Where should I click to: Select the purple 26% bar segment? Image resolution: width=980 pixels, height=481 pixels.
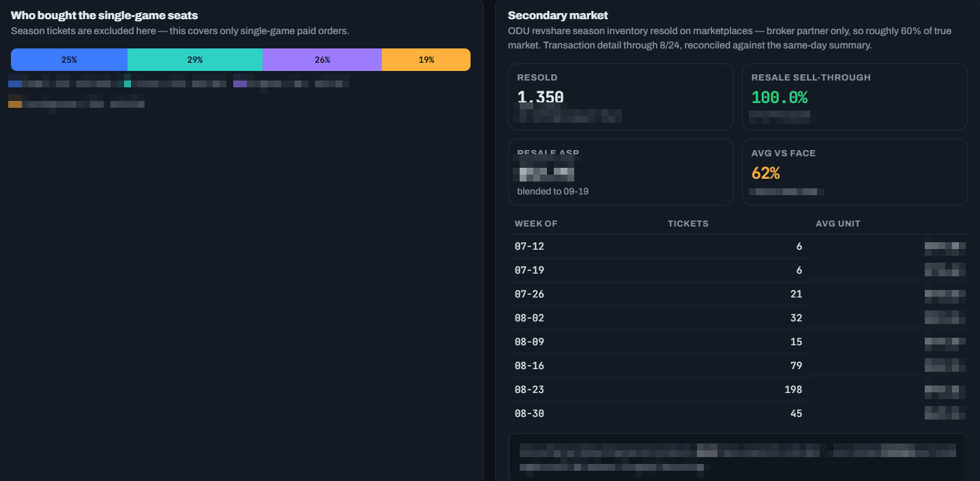click(x=323, y=59)
